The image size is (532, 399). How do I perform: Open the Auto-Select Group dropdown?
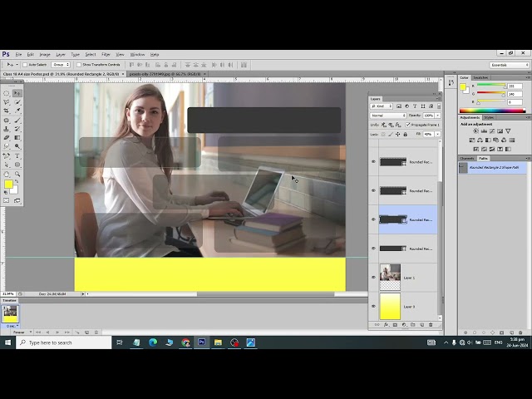coord(61,65)
